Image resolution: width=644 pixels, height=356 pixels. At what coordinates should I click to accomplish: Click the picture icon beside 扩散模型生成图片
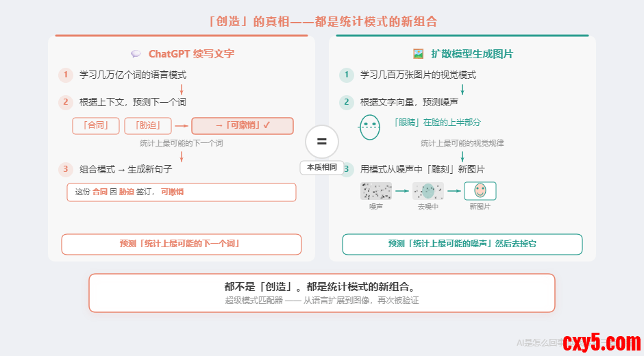pos(418,54)
